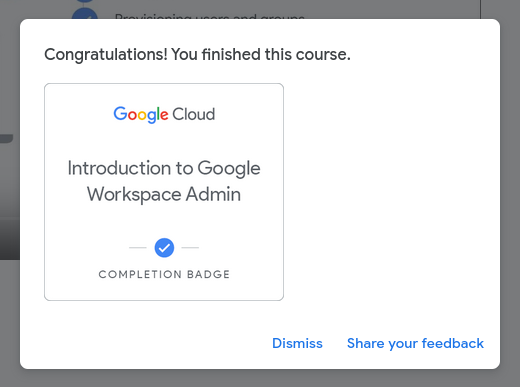Click the word Workspace in the course title
520x387 pixels.
[x=134, y=194]
